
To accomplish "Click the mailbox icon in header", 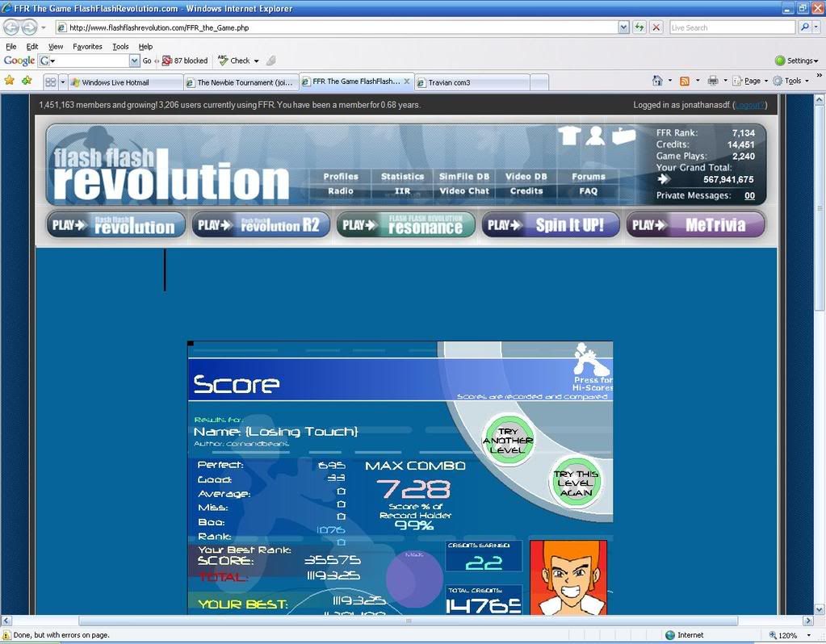I will [x=623, y=136].
